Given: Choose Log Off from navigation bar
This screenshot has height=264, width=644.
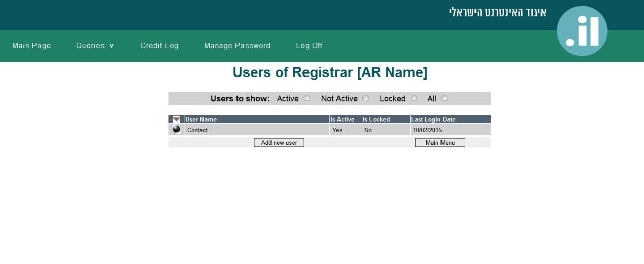Looking at the screenshot, I should (309, 46).
